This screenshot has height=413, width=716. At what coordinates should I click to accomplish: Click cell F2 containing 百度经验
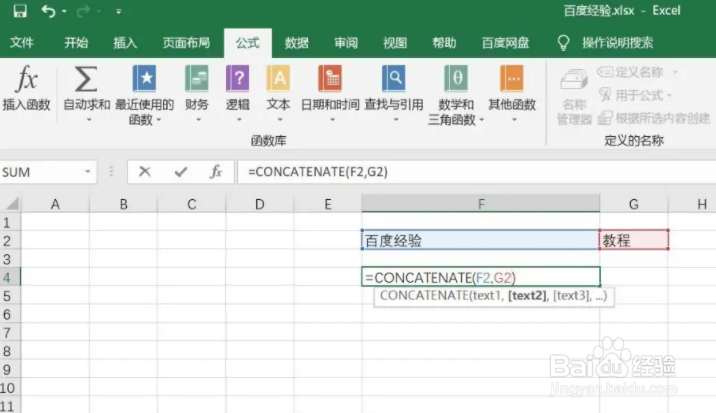click(x=481, y=240)
